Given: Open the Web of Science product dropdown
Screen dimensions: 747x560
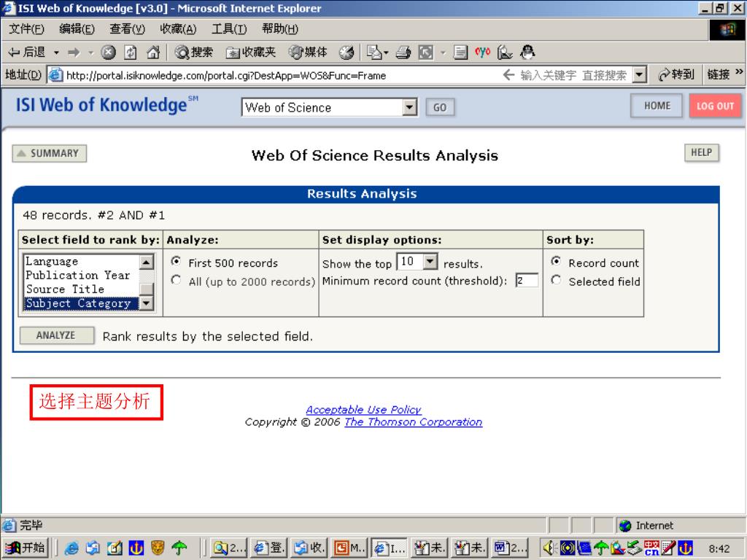Looking at the screenshot, I should pos(409,107).
